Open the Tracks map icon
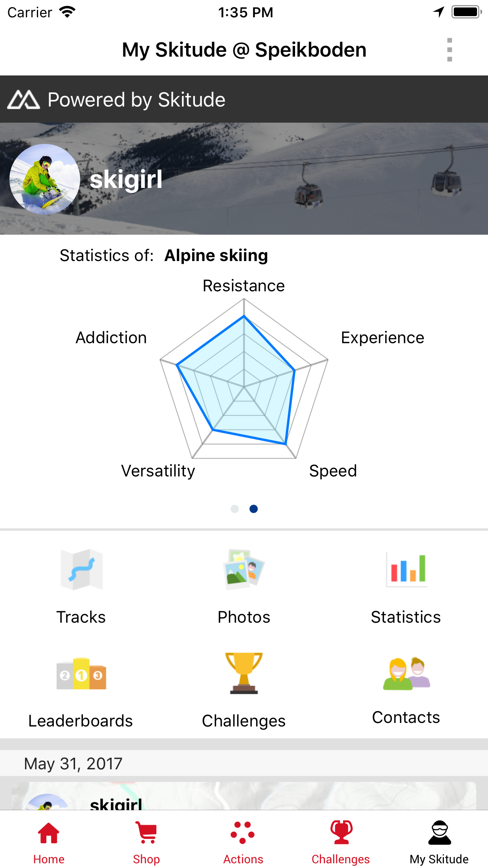The image size is (488, 868). [x=81, y=569]
